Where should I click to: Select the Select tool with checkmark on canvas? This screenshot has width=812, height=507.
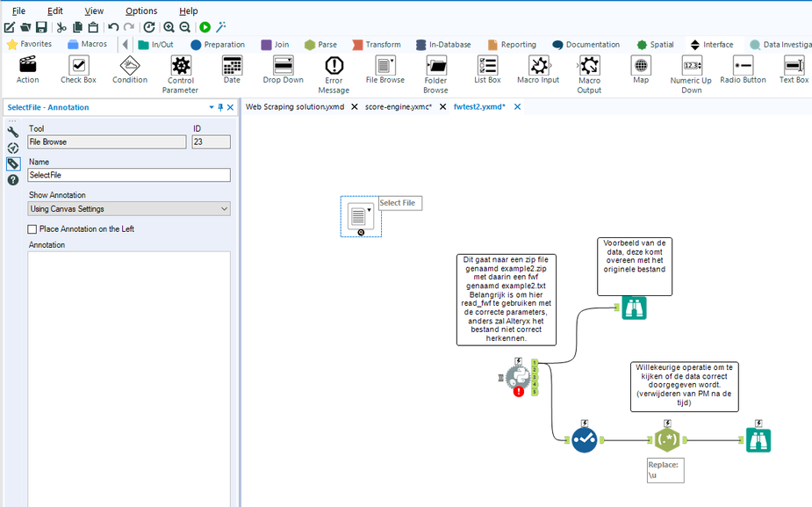[584, 440]
